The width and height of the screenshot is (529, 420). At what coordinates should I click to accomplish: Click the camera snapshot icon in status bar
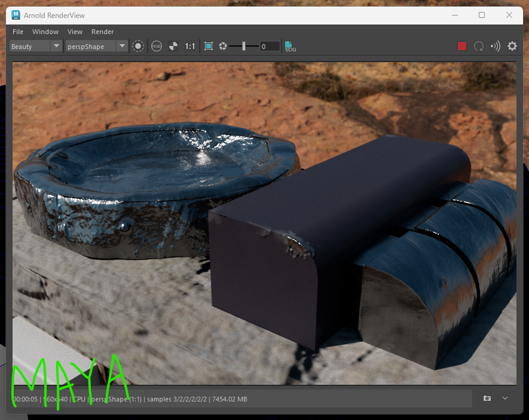[x=486, y=398]
